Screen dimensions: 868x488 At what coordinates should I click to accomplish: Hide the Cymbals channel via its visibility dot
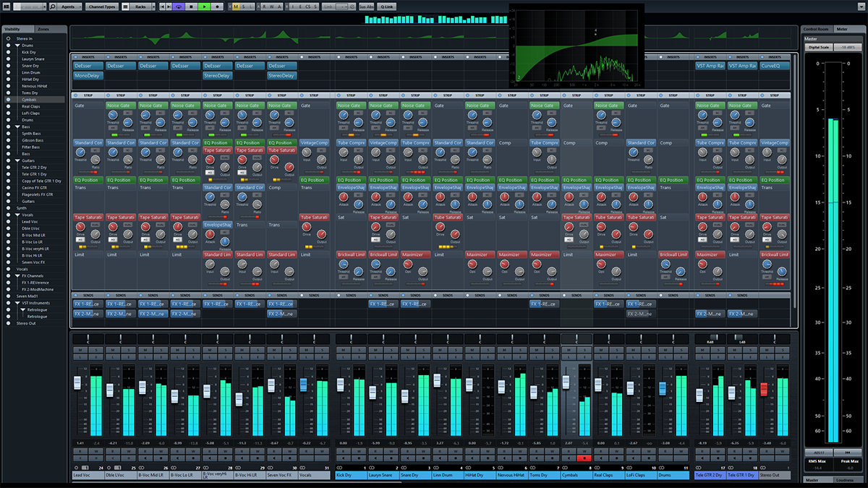(9, 99)
